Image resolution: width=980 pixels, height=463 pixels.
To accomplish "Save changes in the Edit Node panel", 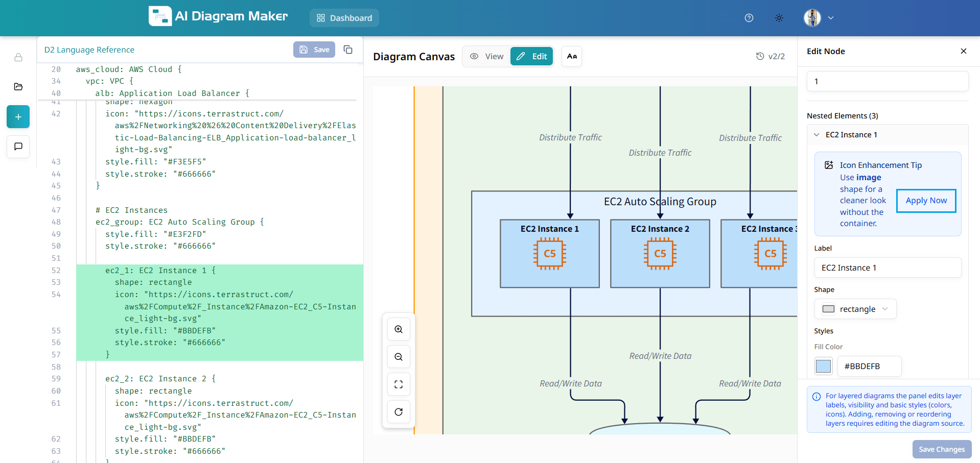I will 942,449.
